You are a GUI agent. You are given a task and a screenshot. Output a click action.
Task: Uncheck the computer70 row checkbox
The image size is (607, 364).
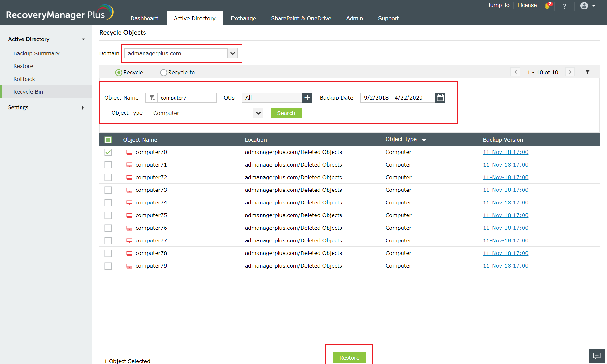coord(108,152)
